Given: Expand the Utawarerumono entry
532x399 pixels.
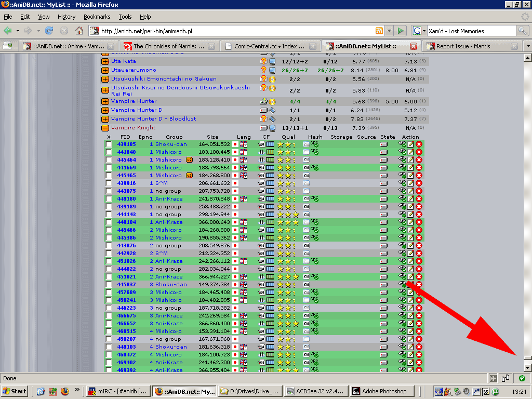Looking at the screenshot, I should 105,70.
